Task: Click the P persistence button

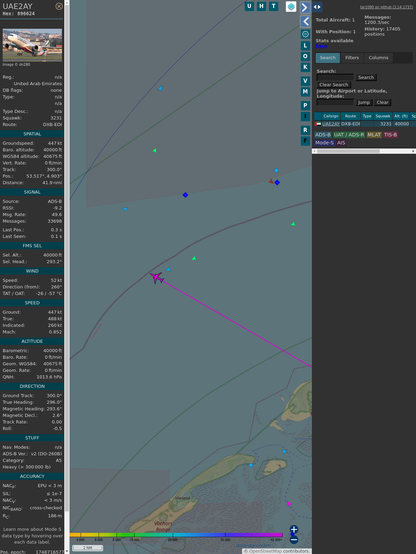Action: [305, 106]
